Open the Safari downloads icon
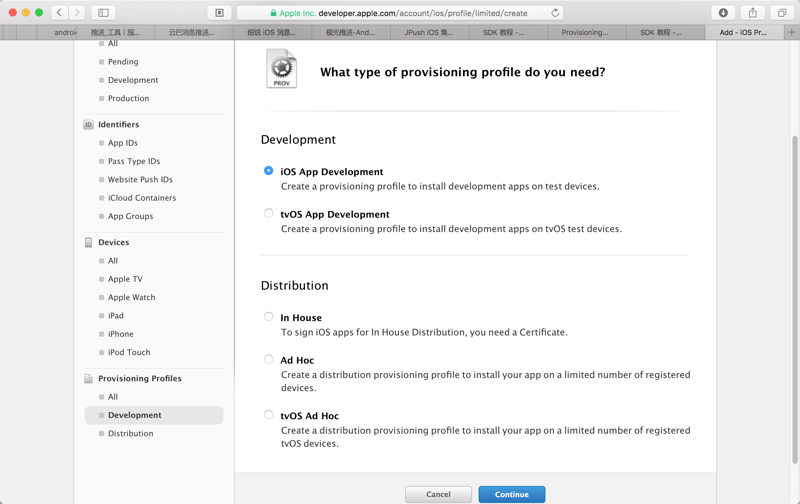Viewport: 800px width, 504px height. pos(723,13)
